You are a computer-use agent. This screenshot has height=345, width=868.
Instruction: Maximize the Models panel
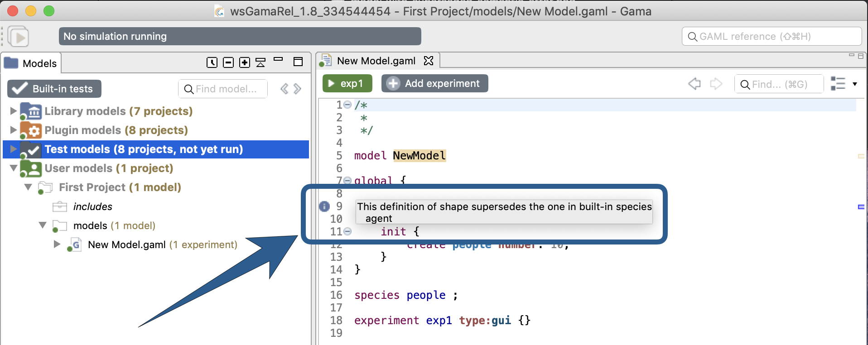(298, 62)
